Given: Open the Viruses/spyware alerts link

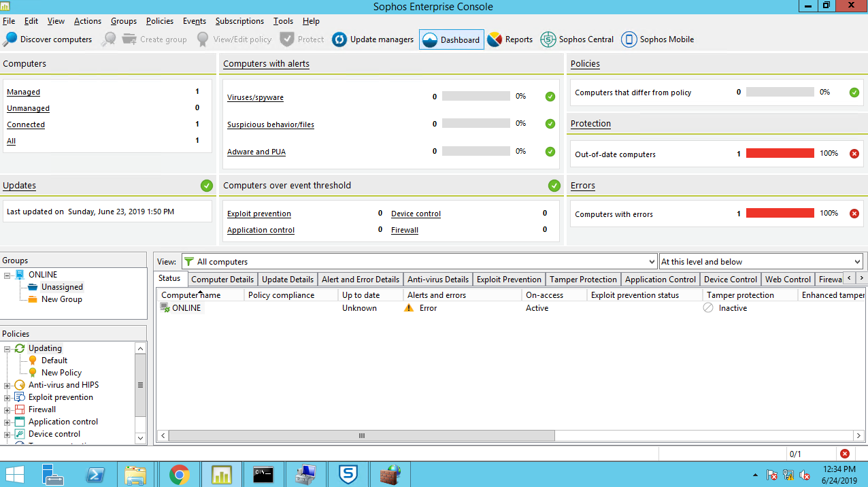Looking at the screenshot, I should click(x=255, y=97).
